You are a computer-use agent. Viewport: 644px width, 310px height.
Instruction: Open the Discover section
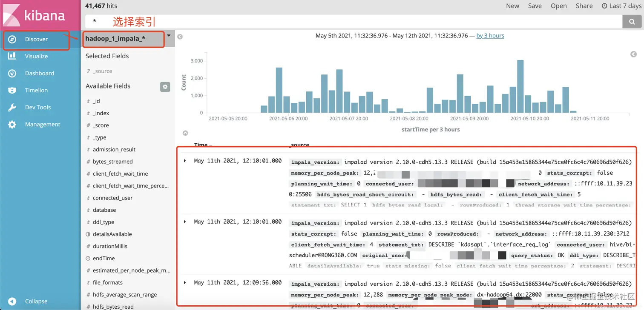(x=36, y=39)
